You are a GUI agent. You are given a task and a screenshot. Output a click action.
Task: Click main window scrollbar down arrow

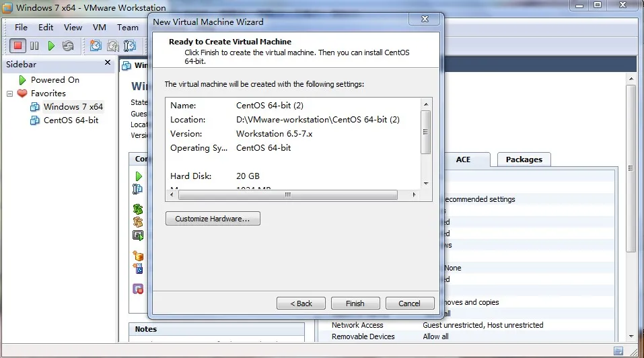[631, 336]
